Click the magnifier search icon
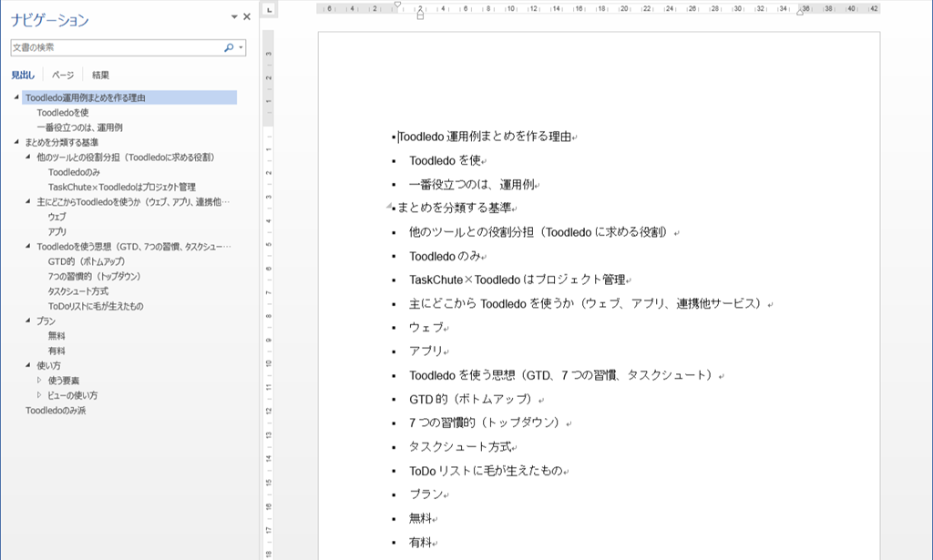 point(229,47)
